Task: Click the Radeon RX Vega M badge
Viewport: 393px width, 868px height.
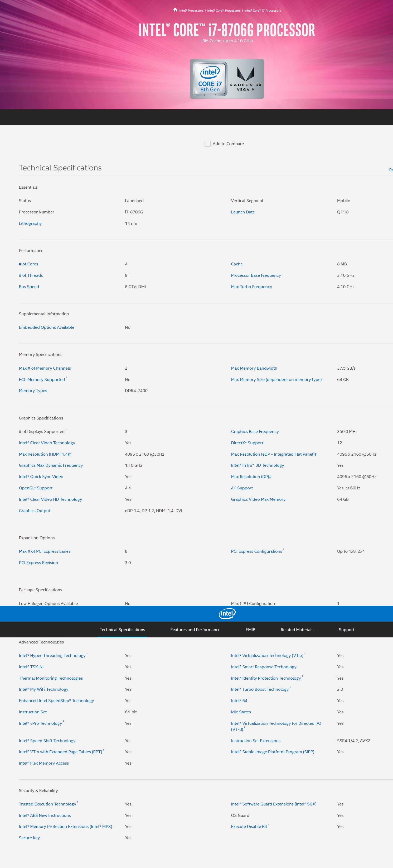Action: (x=245, y=79)
